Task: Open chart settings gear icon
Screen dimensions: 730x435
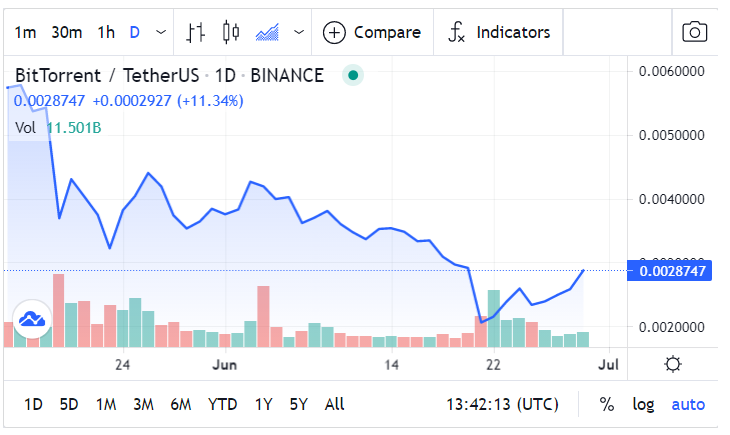Action: (673, 364)
